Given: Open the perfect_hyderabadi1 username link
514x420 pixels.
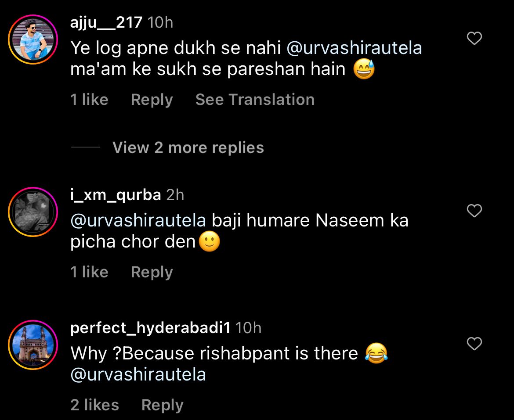Looking at the screenshot, I should 151,327.
